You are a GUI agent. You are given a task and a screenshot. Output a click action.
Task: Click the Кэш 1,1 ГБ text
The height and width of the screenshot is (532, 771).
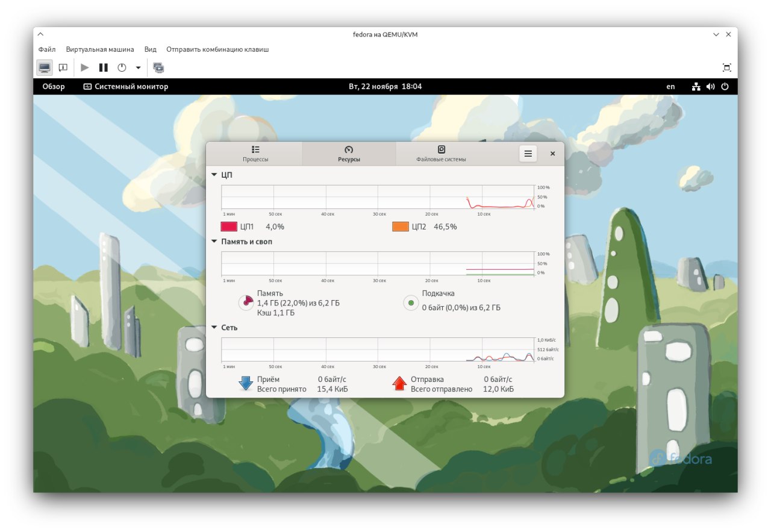[276, 313]
